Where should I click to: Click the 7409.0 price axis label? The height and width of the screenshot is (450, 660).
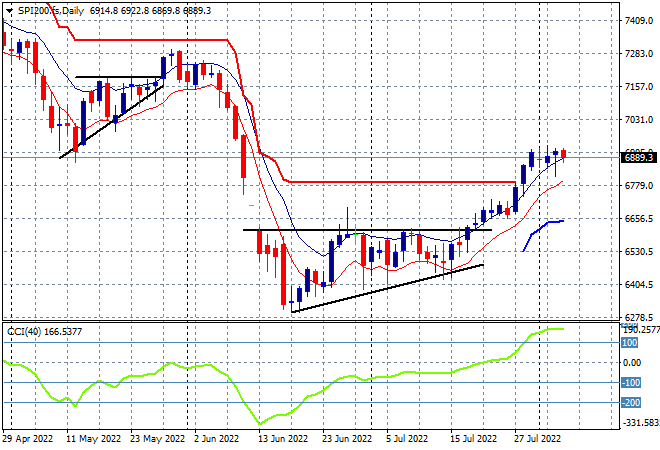coord(639,21)
